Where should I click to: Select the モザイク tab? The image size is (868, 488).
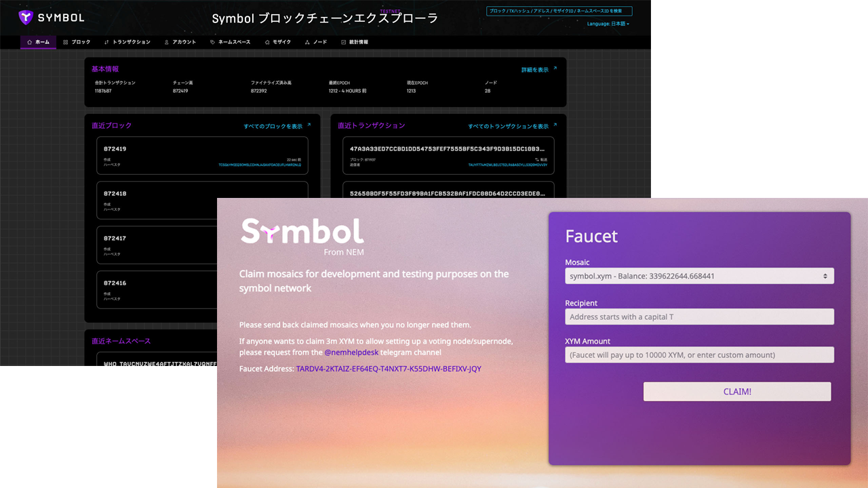pyautogui.click(x=278, y=42)
